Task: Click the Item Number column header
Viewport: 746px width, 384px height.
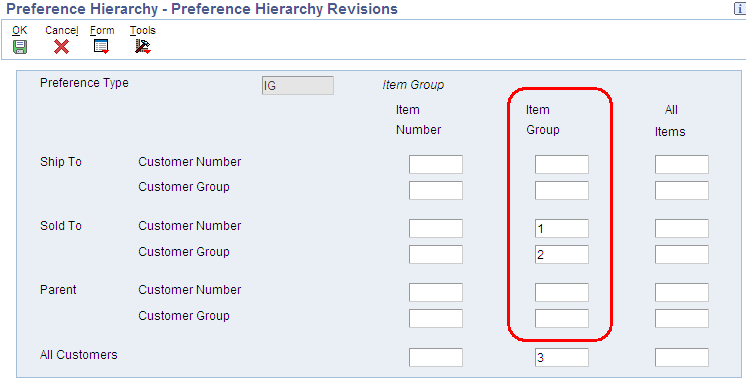Action: 418,120
